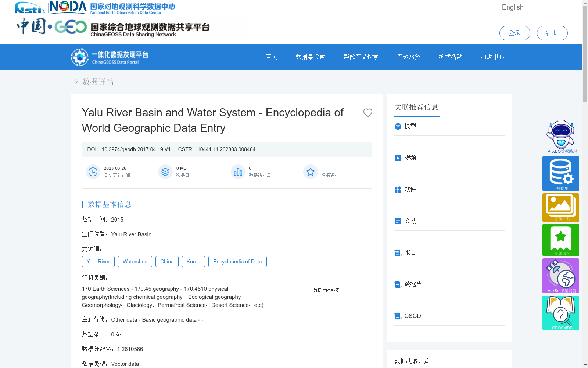Click the Korea keyword tag
This screenshot has width=588, height=368.
193,262
